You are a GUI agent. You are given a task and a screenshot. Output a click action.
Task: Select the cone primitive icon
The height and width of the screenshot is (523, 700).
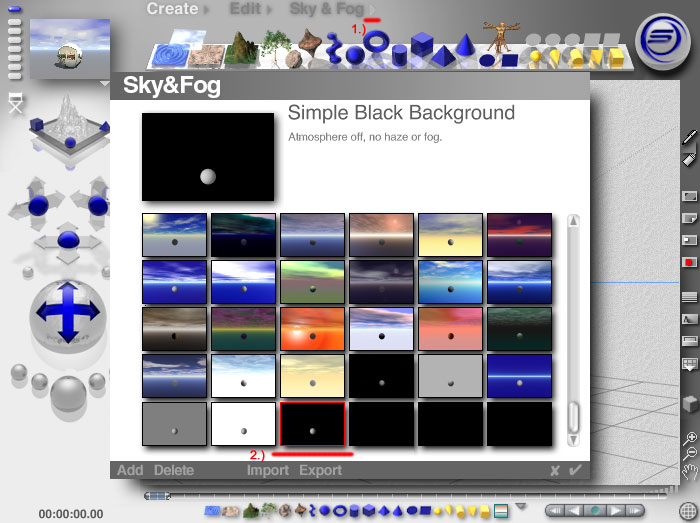pos(465,46)
